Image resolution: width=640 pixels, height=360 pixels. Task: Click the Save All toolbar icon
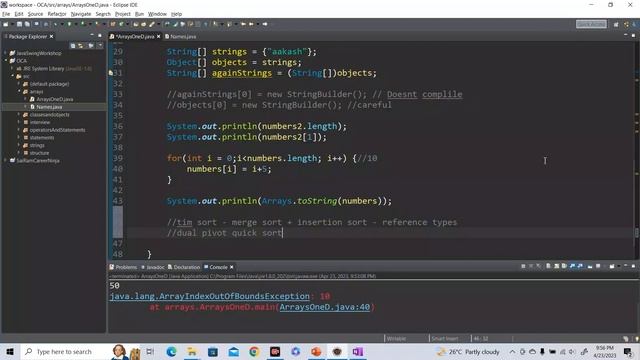[x=27, y=24]
